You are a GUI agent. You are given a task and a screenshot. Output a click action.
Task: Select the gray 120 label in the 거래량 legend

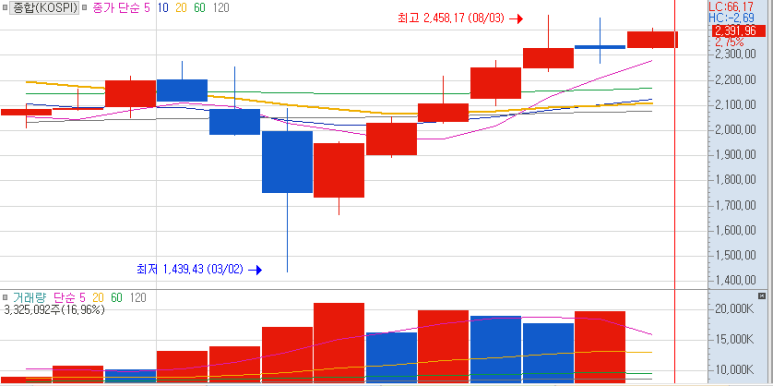138,297
